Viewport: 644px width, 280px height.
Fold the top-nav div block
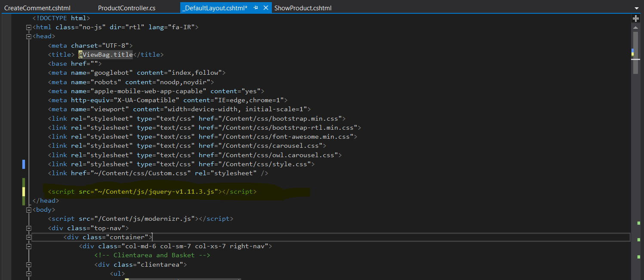coord(29,228)
